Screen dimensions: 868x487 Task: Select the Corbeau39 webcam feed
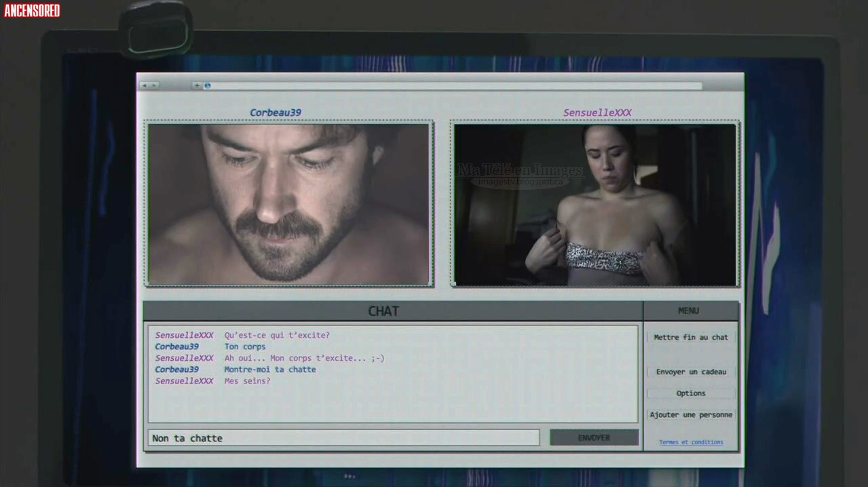point(289,204)
